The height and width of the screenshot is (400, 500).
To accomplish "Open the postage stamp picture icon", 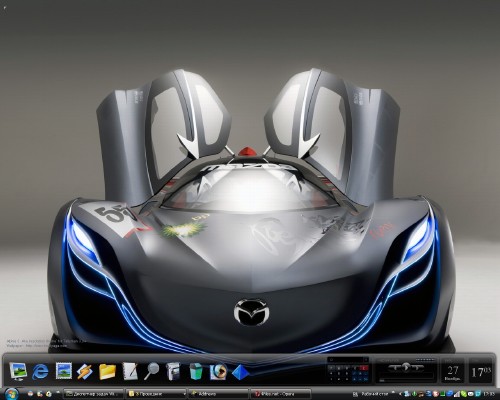I will (64, 371).
